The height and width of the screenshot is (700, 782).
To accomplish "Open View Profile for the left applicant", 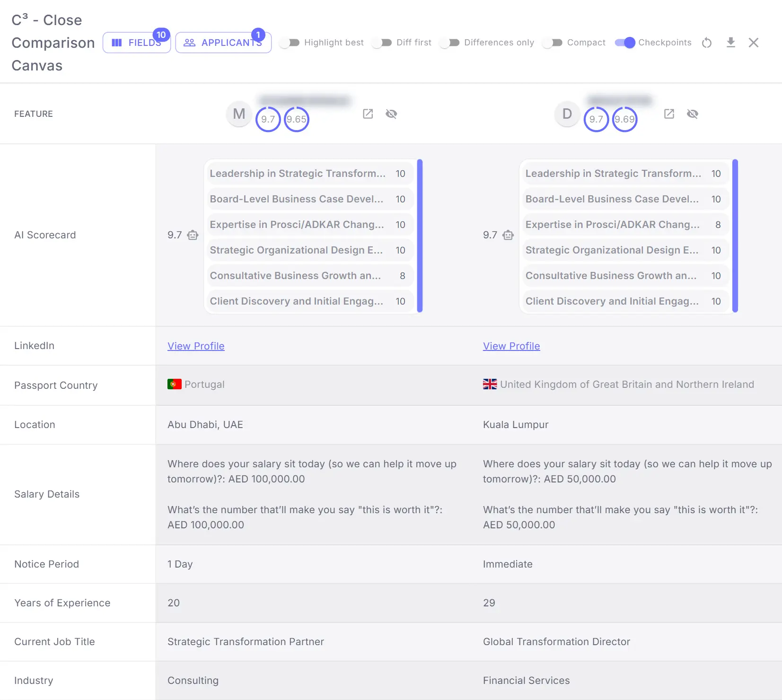I will (x=196, y=346).
